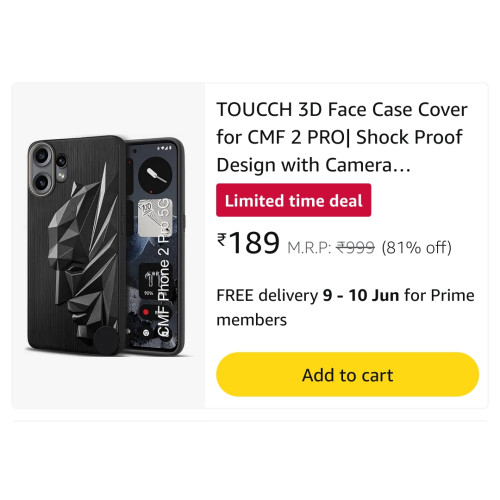Click the rupee symbol beside 189
This screenshot has width=500, height=500.
pyautogui.click(x=222, y=239)
